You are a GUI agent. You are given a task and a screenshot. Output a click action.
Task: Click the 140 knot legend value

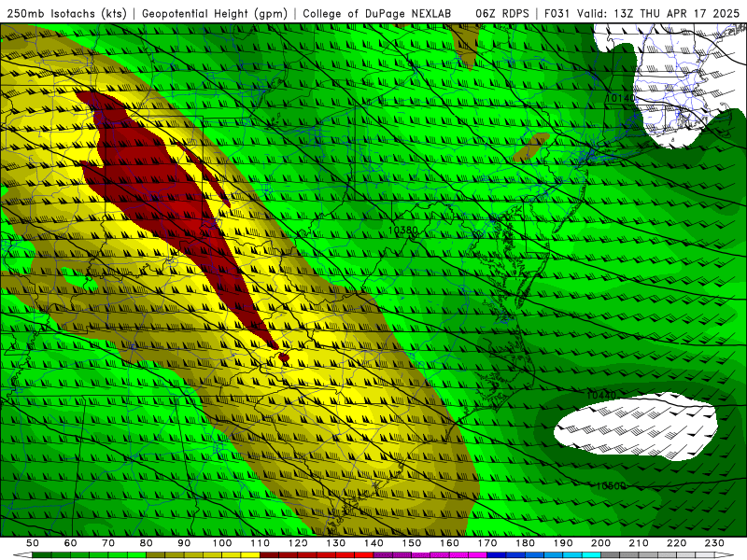[x=374, y=543]
